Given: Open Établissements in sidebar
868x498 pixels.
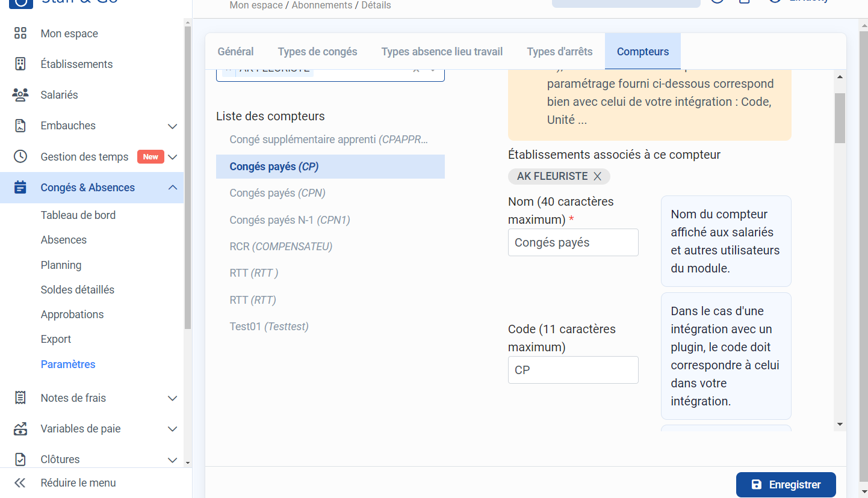Looking at the screenshot, I should tap(76, 64).
